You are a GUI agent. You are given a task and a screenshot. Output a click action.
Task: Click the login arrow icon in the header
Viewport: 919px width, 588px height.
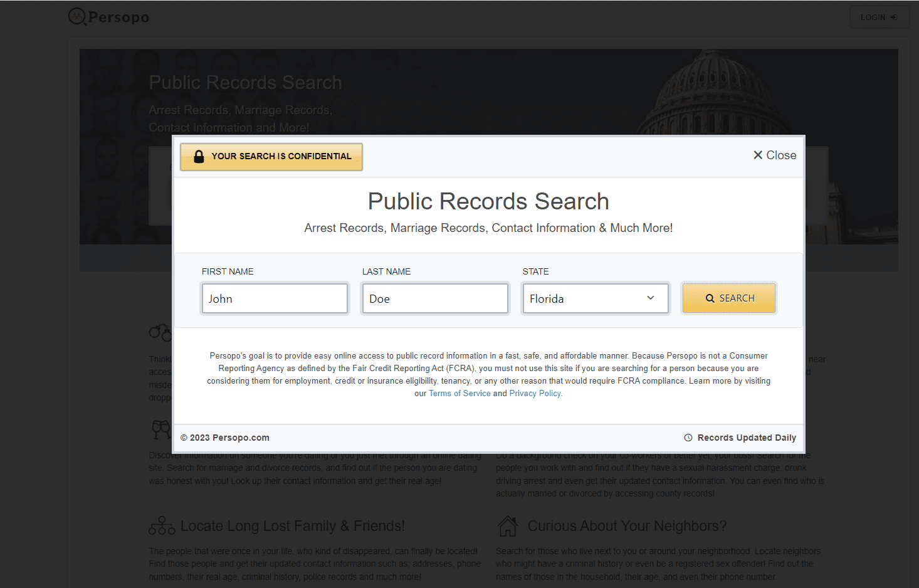[893, 17]
